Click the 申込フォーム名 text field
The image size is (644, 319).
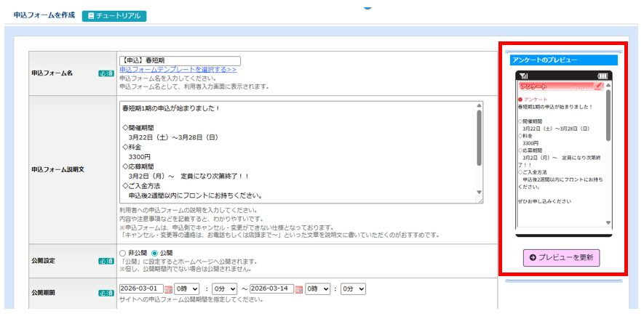point(179,61)
